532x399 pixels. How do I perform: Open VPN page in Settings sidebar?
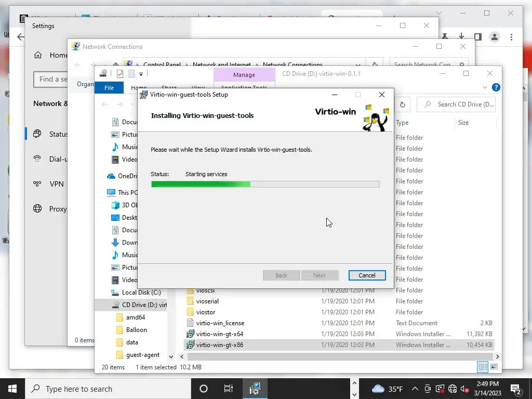(48, 184)
